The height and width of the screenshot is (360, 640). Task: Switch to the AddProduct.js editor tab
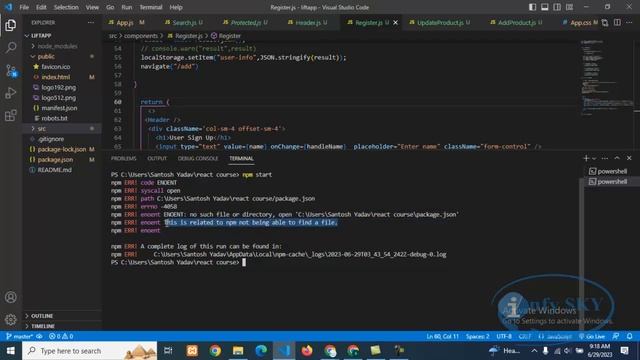pos(519,22)
